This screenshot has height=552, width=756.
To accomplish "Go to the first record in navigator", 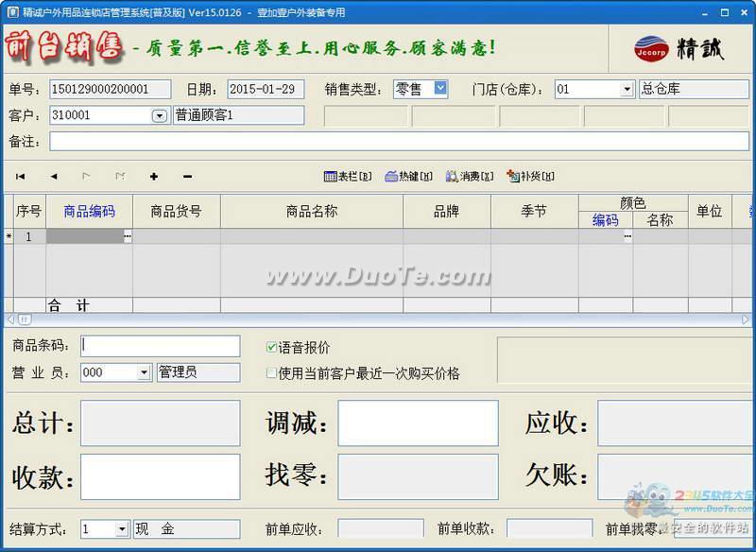I will 21,176.
